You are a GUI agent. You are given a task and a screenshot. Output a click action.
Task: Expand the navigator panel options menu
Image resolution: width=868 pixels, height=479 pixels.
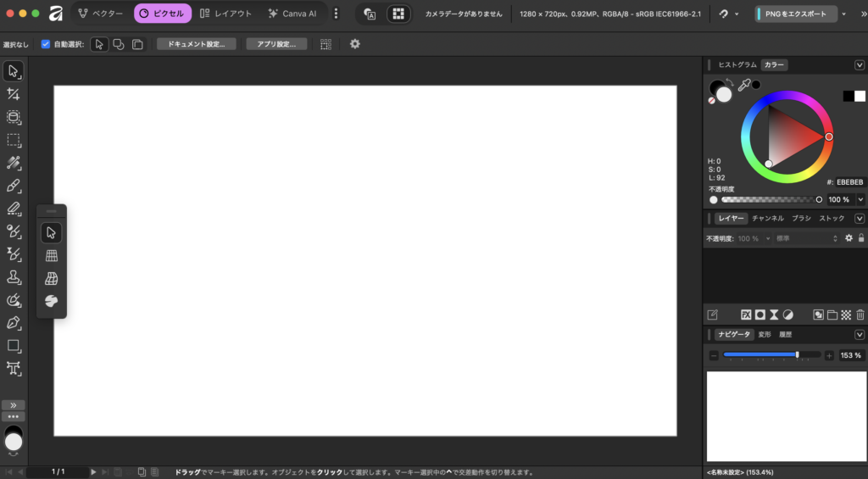tap(860, 335)
